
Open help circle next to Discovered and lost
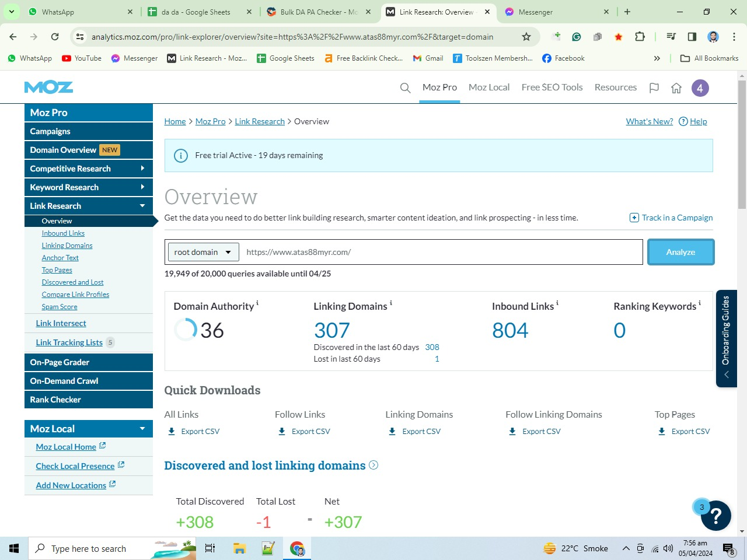tap(373, 465)
